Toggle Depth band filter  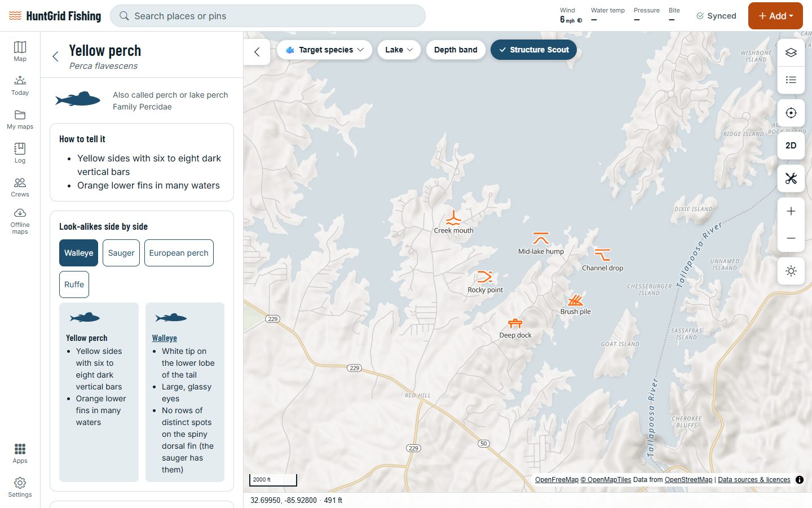[456, 50]
